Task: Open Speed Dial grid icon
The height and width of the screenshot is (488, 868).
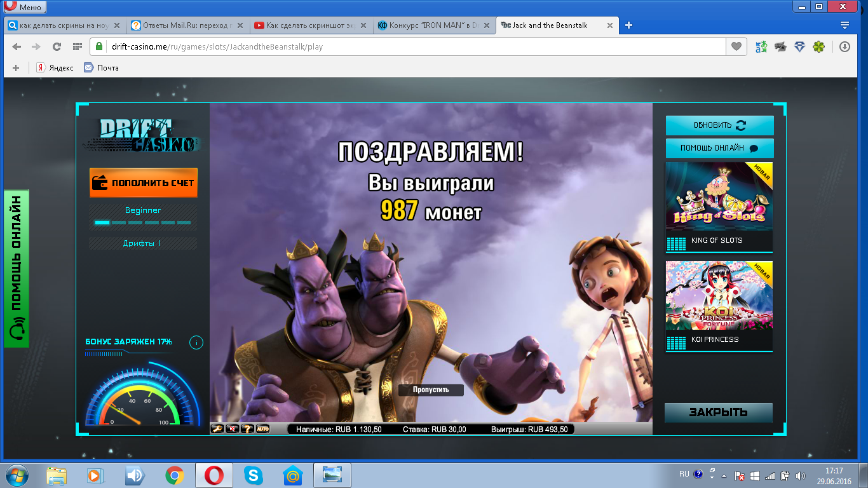Action: point(78,46)
